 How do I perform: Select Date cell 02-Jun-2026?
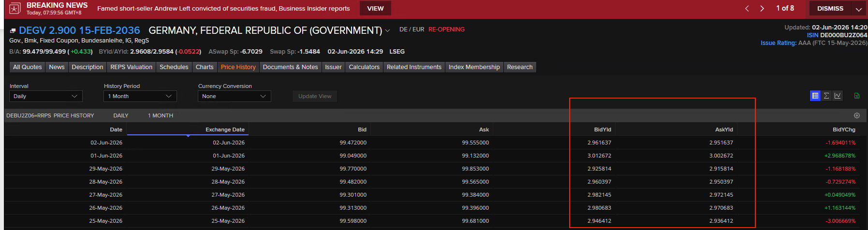click(x=106, y=143)
